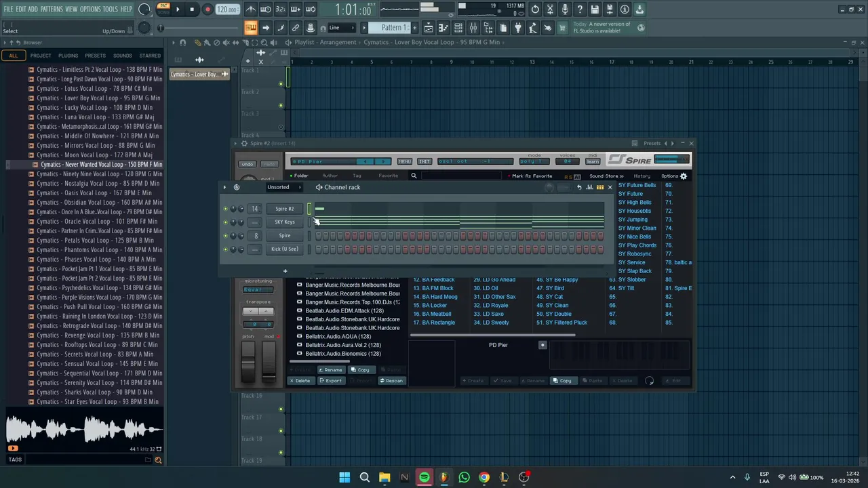Select previous preset arrow in Spire display

point(366,161)
